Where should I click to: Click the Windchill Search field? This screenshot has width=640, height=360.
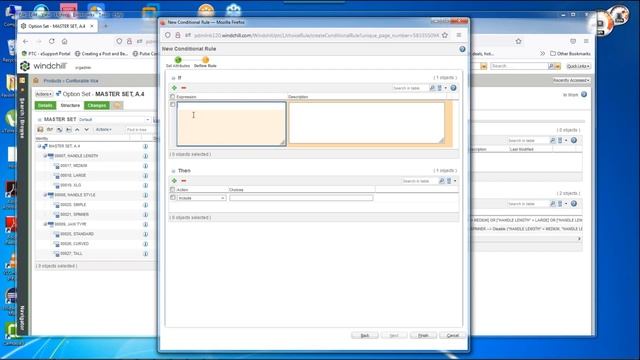click(519, 66)
